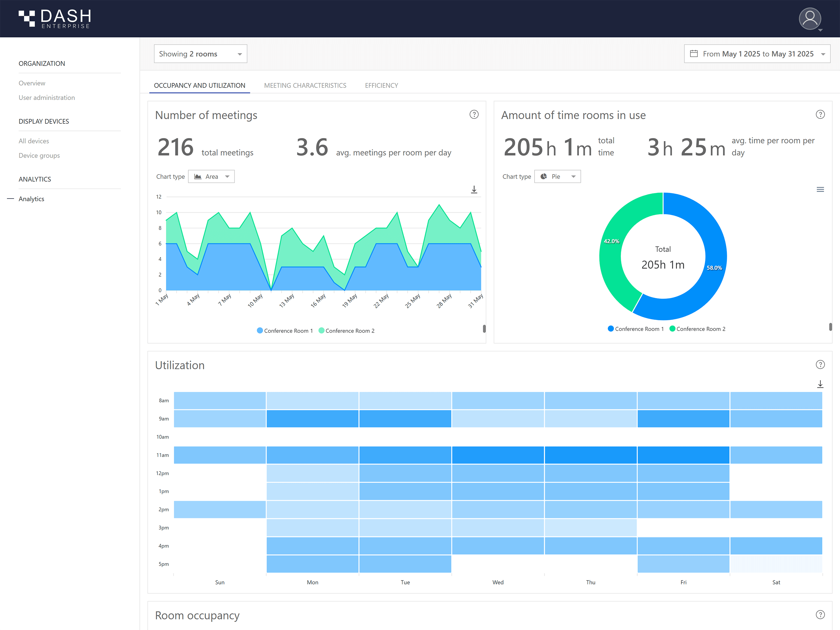This screenshot has width=840, height=630.
Task: Download the Number of meetings chart
Action: coord(474,189)
